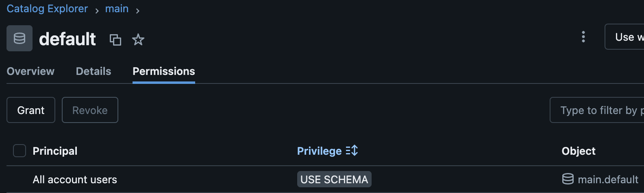This screenshot has height=193, width=644.
Task: Click the Privilege sort arrows icon
Action: click(x=352, y=151)
